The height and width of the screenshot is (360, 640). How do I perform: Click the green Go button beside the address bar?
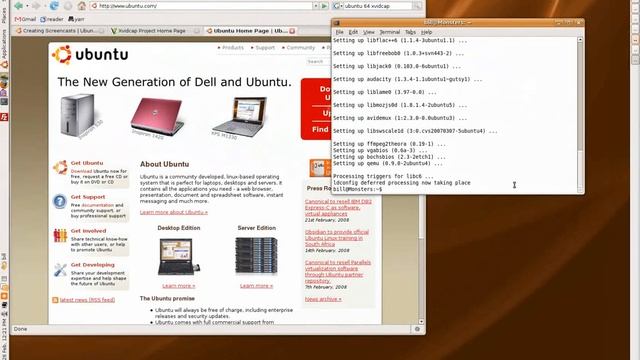[324, 6]
